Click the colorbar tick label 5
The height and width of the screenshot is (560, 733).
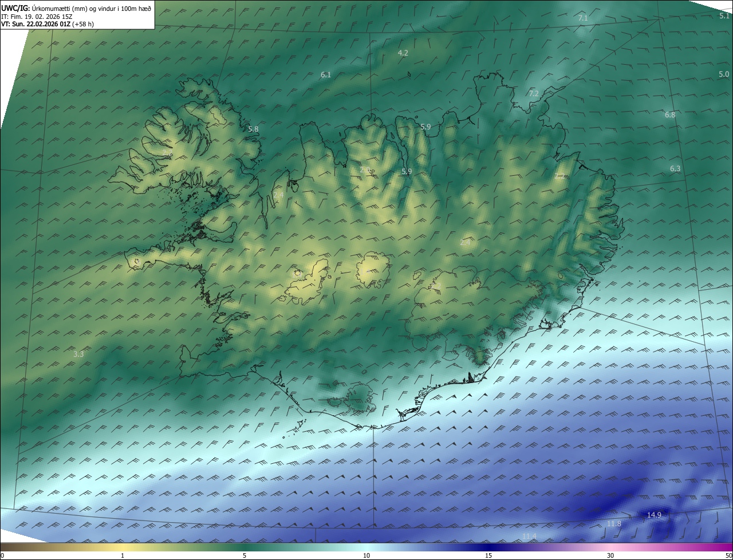pos(245,555)
